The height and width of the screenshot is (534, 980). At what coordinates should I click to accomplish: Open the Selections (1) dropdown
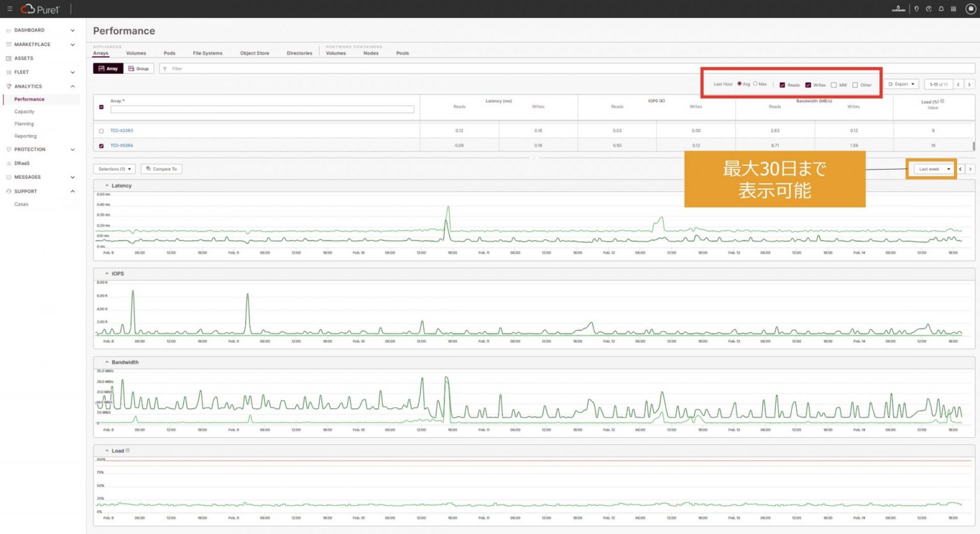[114, 168]
